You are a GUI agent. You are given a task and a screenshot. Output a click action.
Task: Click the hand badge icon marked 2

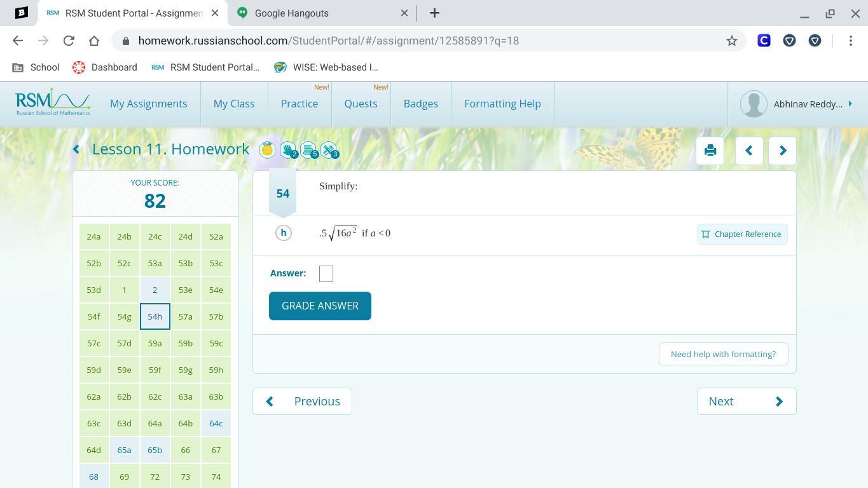click(x=288, y=150)
